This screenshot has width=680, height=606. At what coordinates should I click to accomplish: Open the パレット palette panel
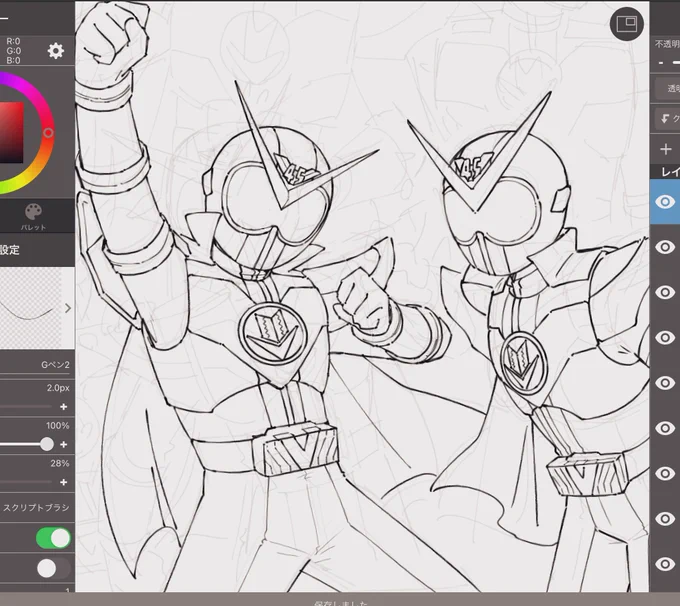pyautogui.click(x=33, y=216)
